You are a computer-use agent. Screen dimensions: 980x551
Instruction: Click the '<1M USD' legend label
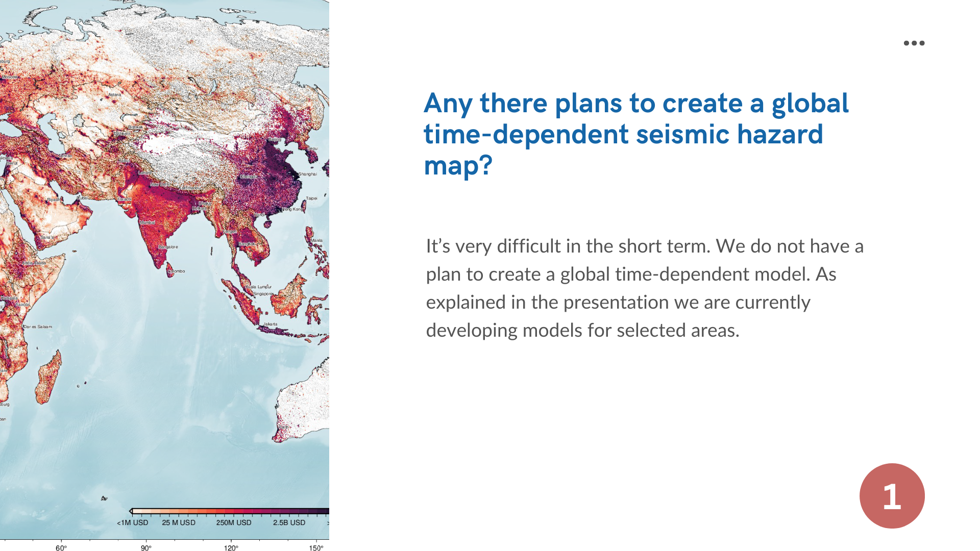pyautogui.click(x=133, y=523)
